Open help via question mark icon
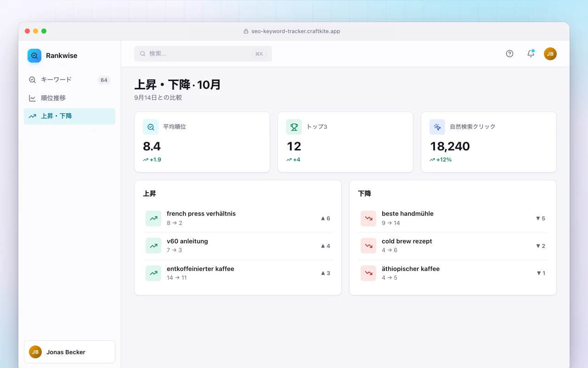This screenshot has height=368, width=588. point(509,54)
